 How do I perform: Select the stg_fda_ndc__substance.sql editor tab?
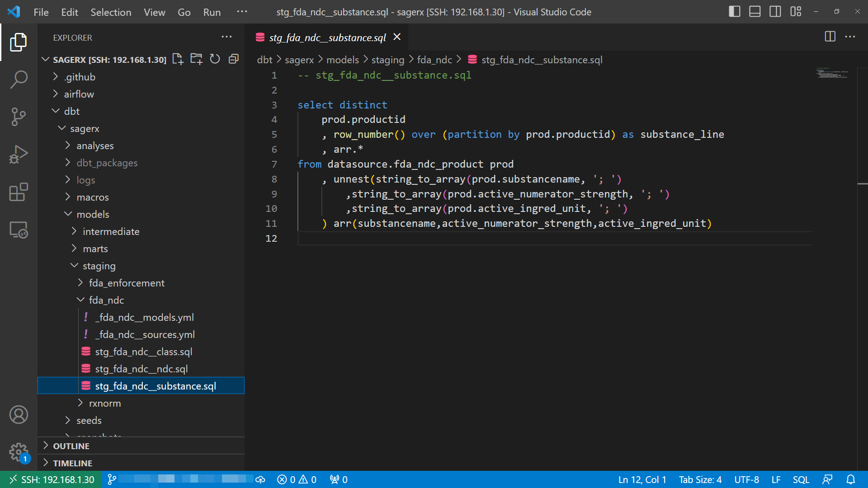point(327,38)
